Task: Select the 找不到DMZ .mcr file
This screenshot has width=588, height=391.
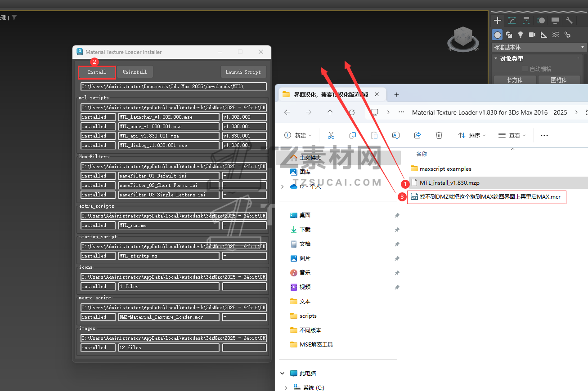Action: pyautogui.click(x=486, y=196)
